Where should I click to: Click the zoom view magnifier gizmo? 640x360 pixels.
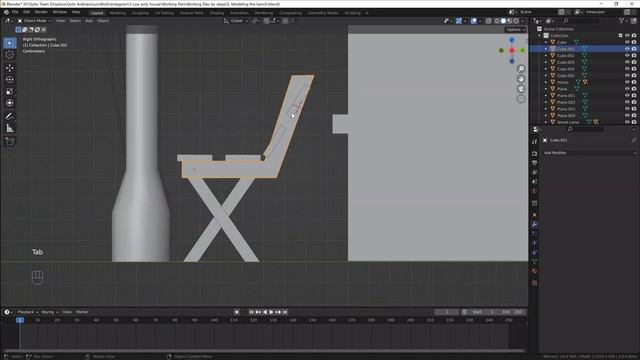click(x=521, y=69)
